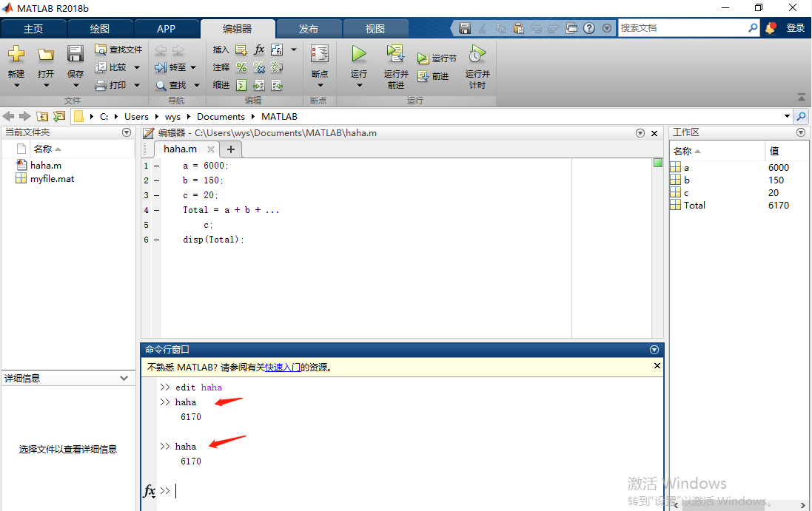The width and height of the screenshot is (812, 511).
Task: Switch to the APP tab
Action: pos(167,29)
